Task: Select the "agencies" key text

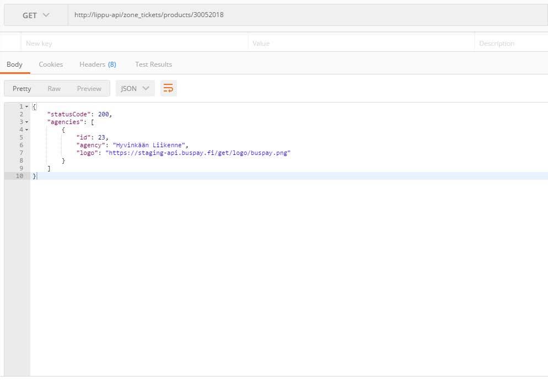Action: (66, 122)
